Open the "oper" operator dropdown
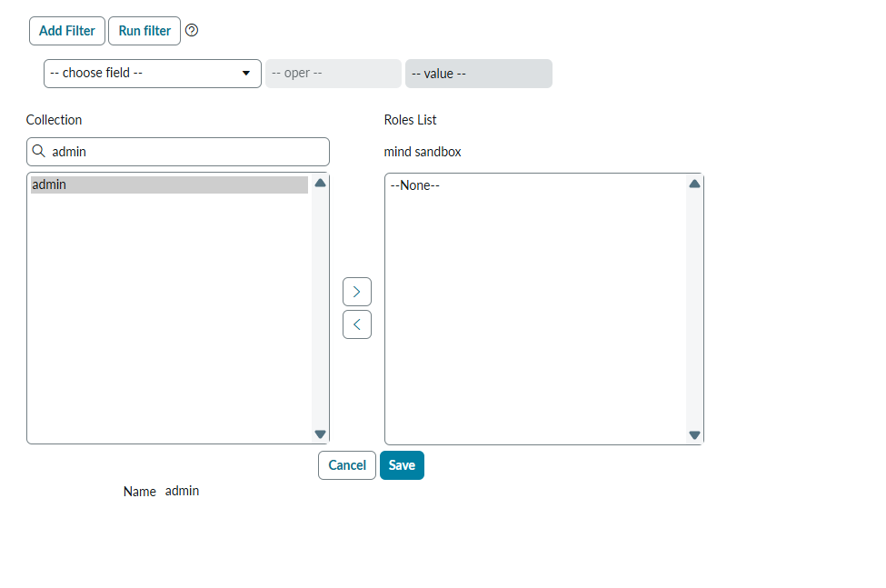 (333, 74)
